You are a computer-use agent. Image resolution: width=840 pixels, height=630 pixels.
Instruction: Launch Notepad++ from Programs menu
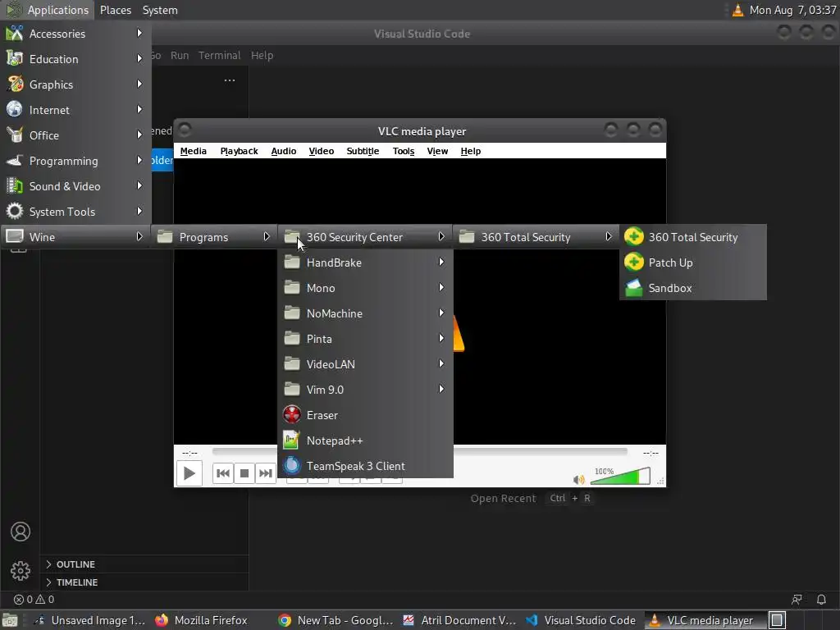click(x=365, y=441)
